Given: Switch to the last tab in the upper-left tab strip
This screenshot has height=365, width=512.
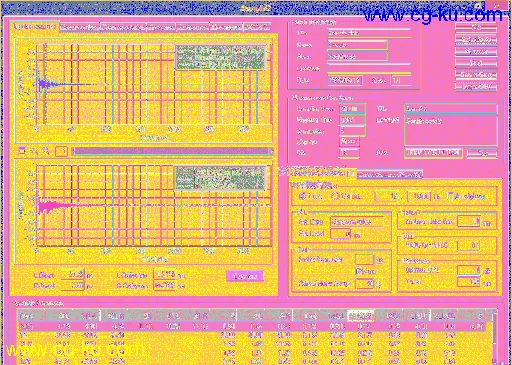Looking at the screenshot, I should click(x=257, y=27).
